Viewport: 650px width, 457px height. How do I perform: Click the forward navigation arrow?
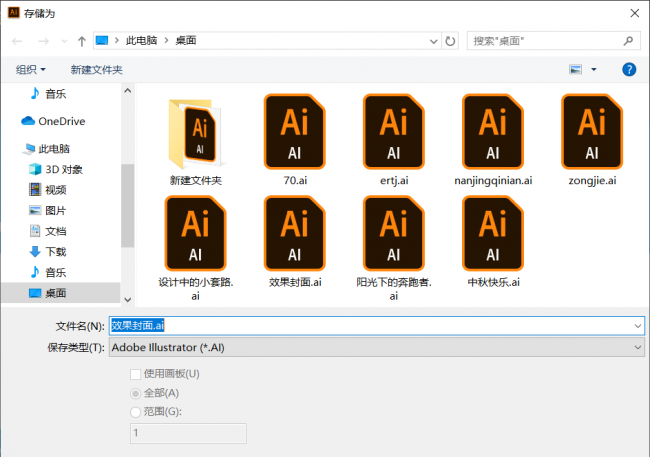point(43,41)
